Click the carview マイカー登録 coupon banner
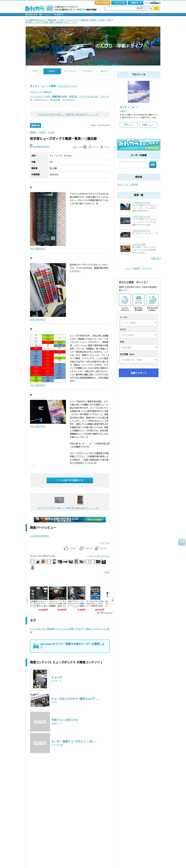 70,646
